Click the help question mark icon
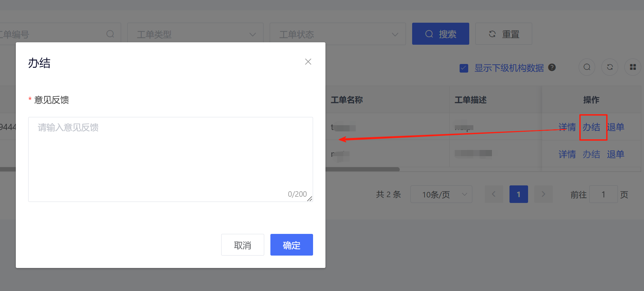The image size is (644, 291). [552, 67]
